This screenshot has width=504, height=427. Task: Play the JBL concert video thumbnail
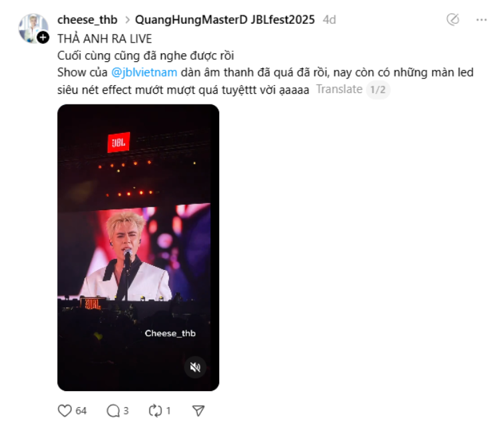(138, 247)
